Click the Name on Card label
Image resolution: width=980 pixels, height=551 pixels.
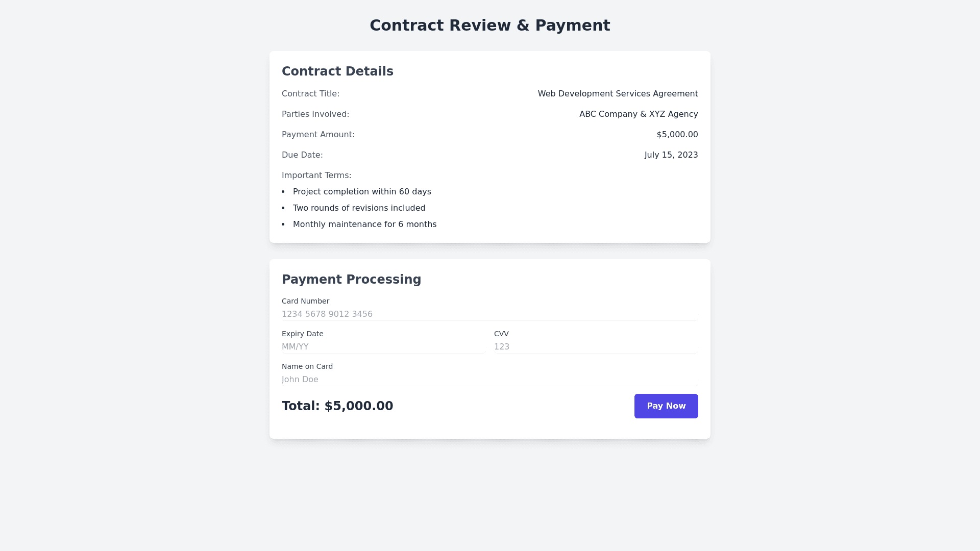pos(307,367)
